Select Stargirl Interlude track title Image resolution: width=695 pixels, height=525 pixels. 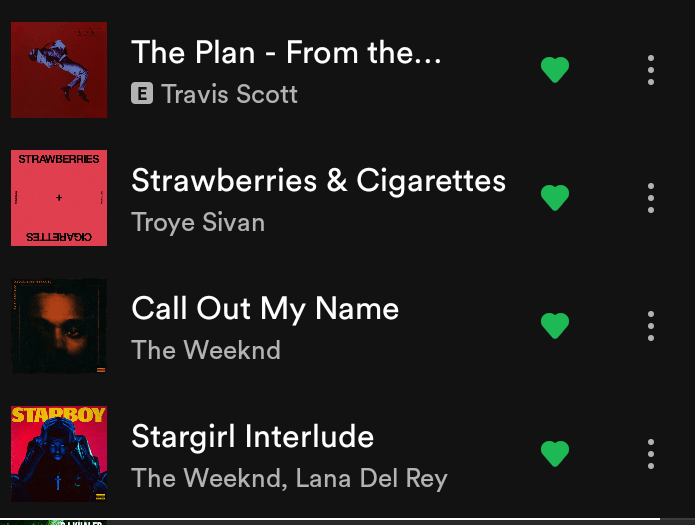click(253, 437)
